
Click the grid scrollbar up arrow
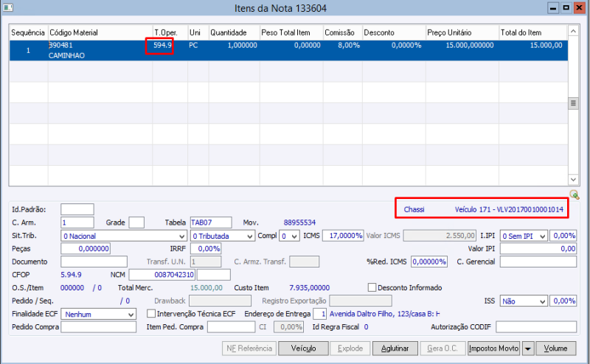click(572, 32)
